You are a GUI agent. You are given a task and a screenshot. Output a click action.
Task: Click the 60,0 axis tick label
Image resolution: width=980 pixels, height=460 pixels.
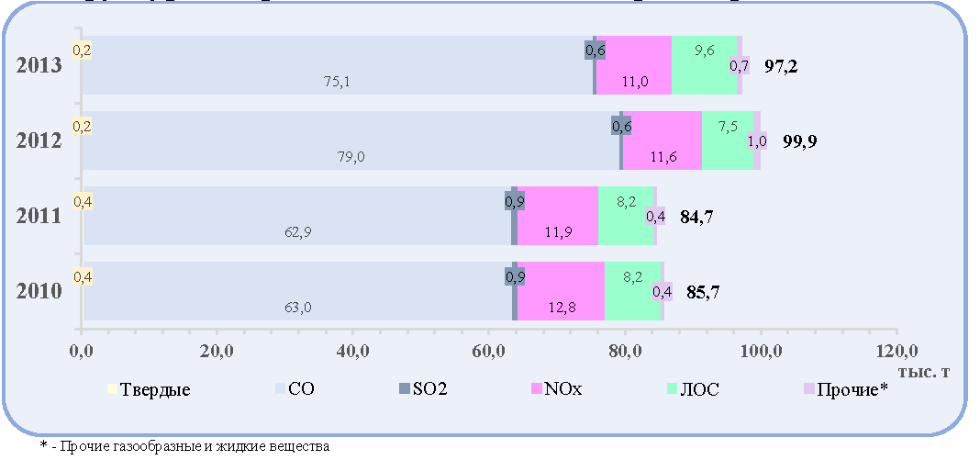click(x=489, y=352)
